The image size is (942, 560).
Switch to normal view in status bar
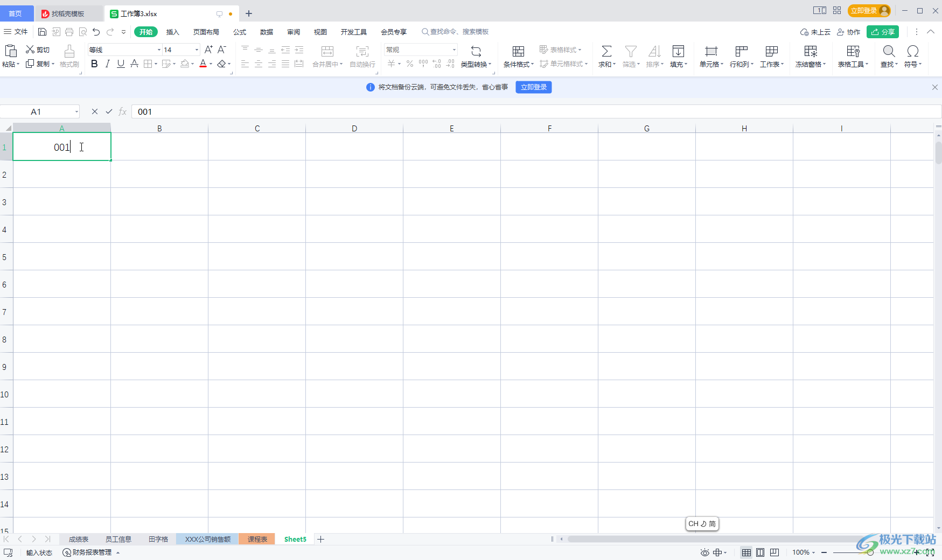click(746, 552)
